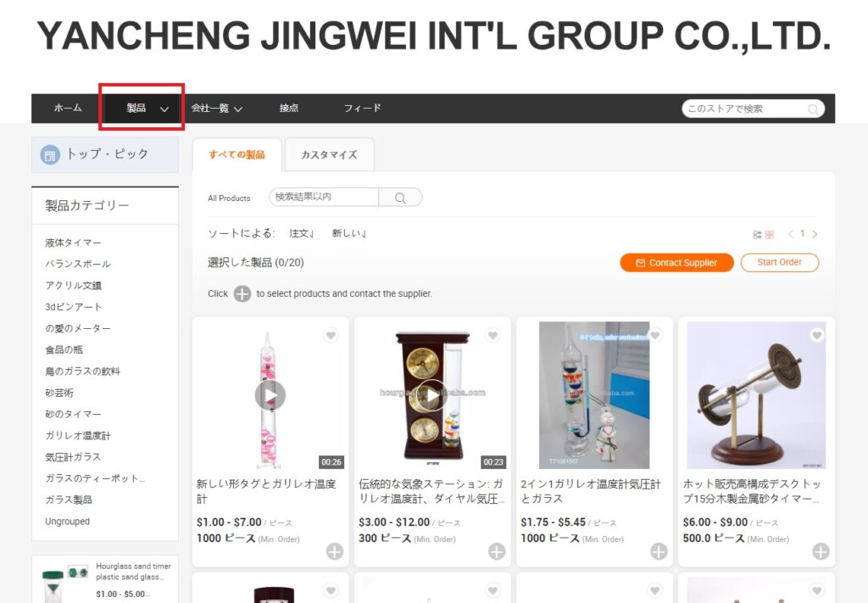868x603 pixels.
Task: Open the カスタマイズ tab
Action: [330, 155]
